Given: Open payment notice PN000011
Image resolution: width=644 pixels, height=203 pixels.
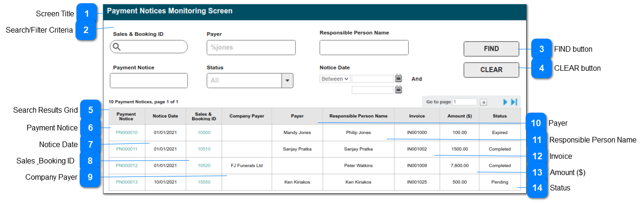Looking at the screenshot, I should coord(127,149).
